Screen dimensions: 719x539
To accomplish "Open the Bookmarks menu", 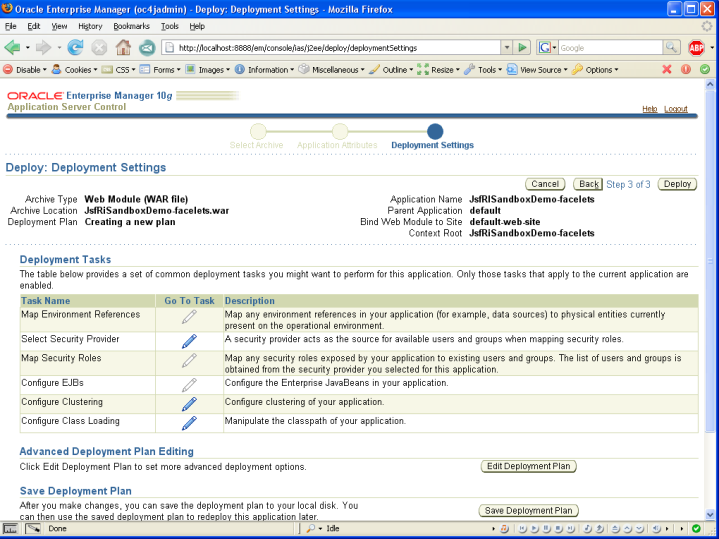I will click(x=131, y=26).
